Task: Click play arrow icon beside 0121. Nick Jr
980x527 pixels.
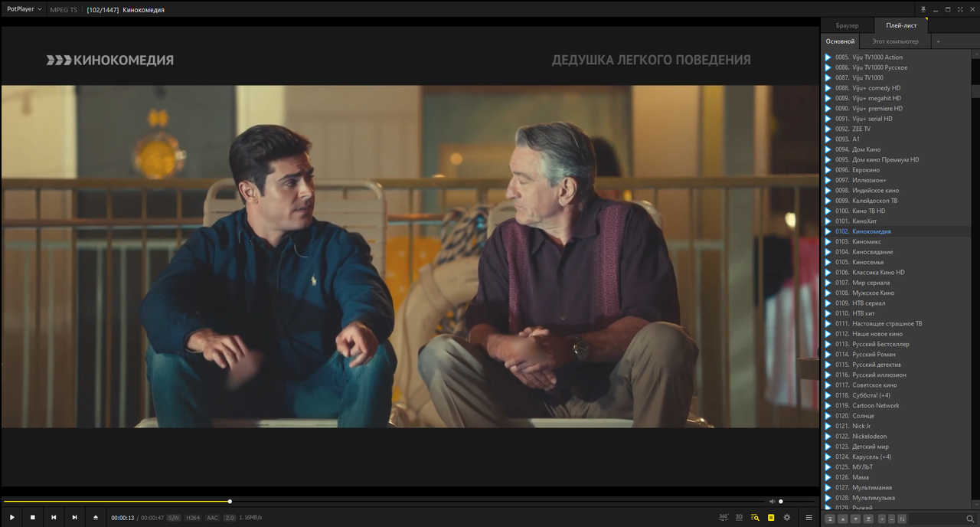Action: point(828,426)
